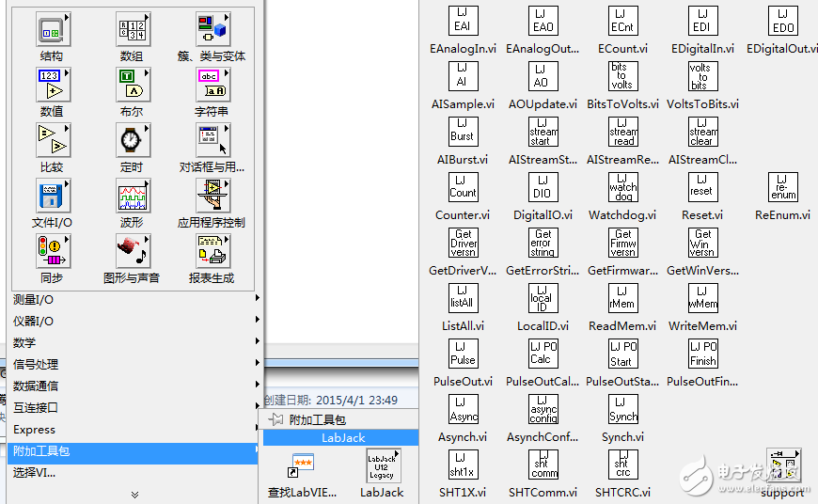Open the 数组 (Array) palette icon

coord(133,29)
